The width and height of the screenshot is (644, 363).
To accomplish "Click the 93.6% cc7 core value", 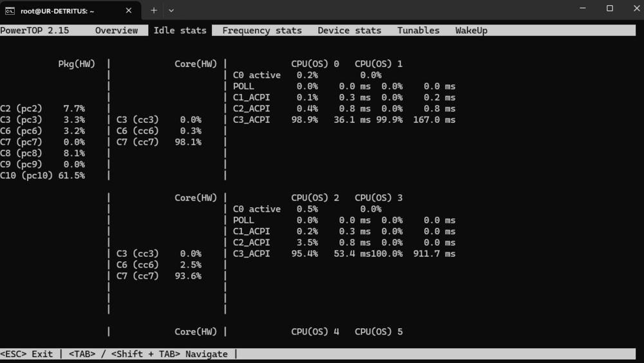I will point(188,276).
